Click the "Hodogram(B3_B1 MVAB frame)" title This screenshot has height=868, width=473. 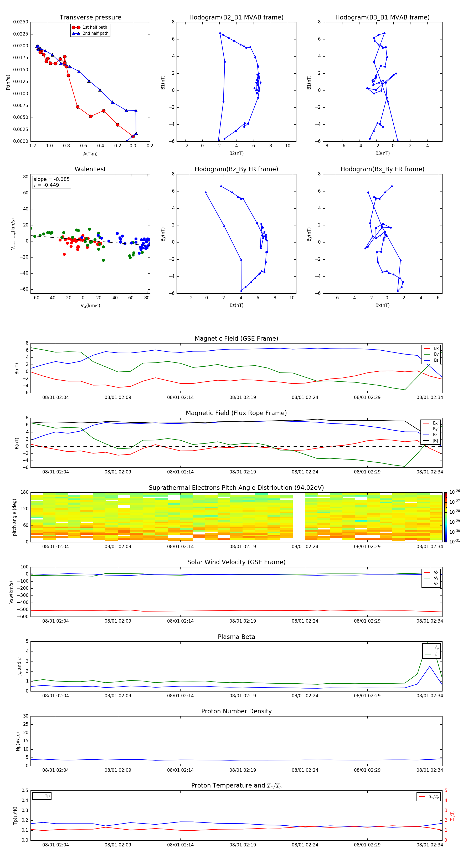(x=382, y=18)
